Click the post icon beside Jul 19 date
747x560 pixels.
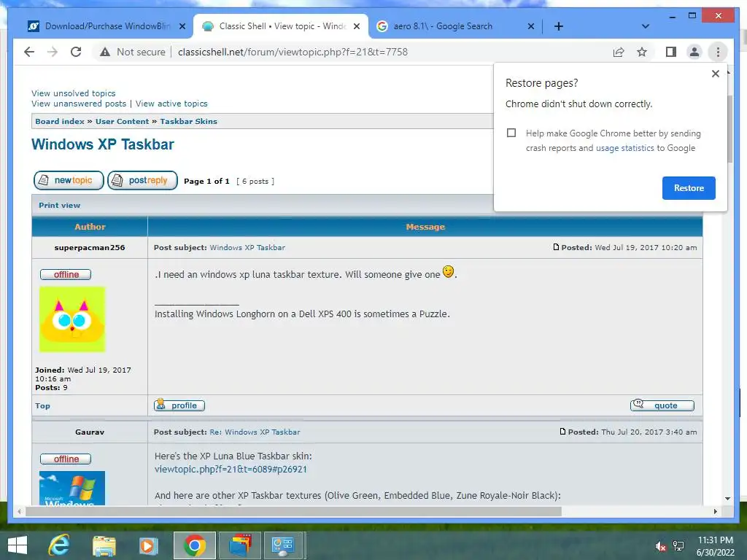(x=556, y=247)
